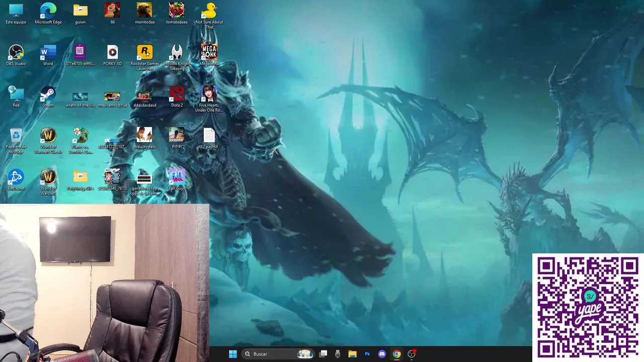Switch to OBS Studio in taskbar
The height and width of the screenshot is (362, 644).
(x=412, y=354)
